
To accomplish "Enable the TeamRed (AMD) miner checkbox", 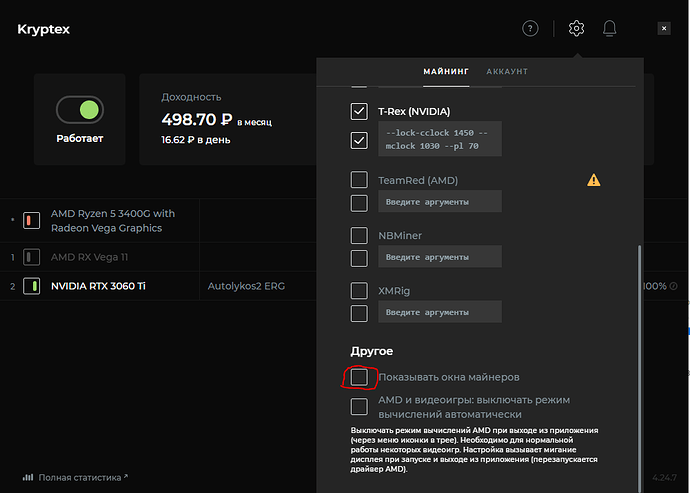I will [x=359, y=180].
